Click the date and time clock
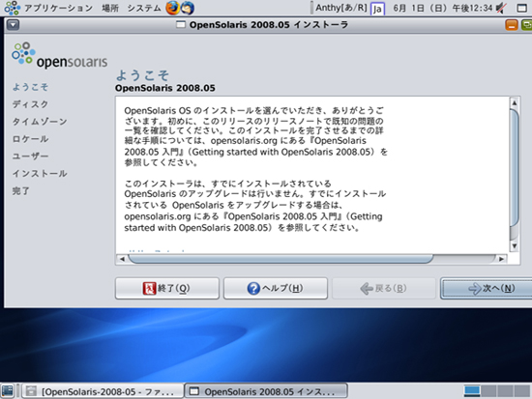Image resolution: width=532 pixels, height=399 pixels. [x=442, y=8]
